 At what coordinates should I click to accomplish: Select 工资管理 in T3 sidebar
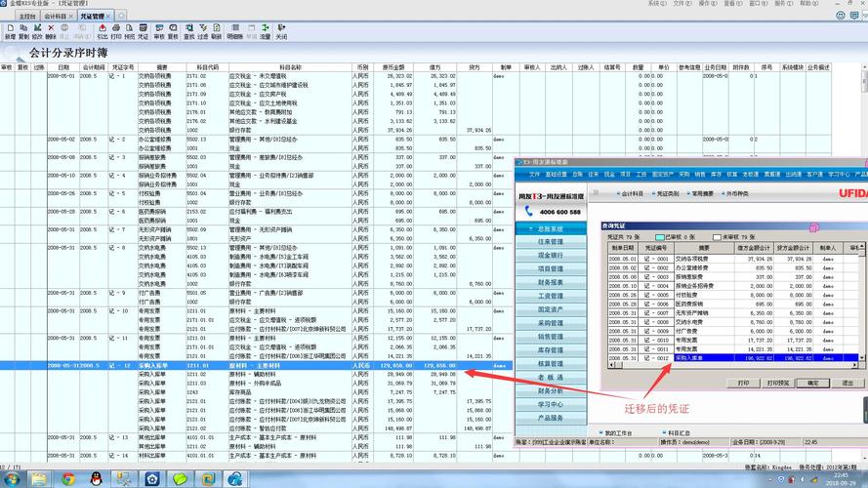[551, 296]
